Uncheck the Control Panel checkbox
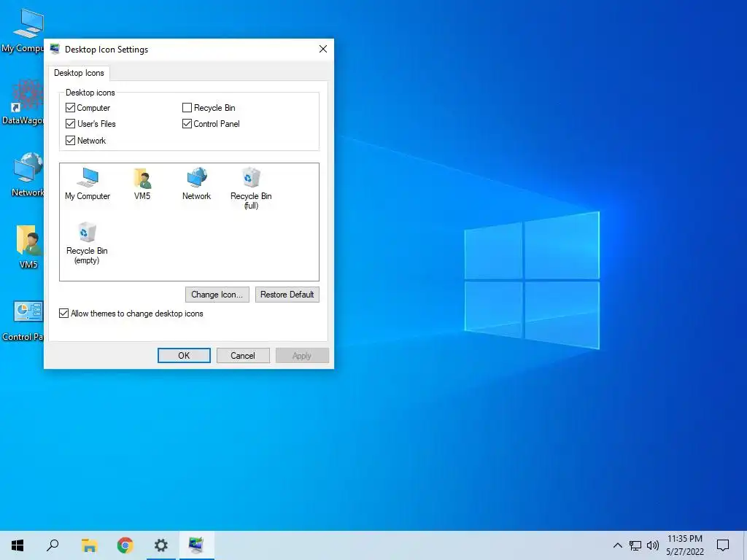This screenshot has width=747, height=560. coord(187,124)
